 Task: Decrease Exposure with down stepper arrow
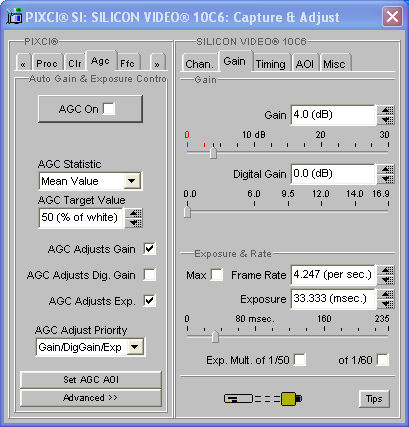point(386,304)
